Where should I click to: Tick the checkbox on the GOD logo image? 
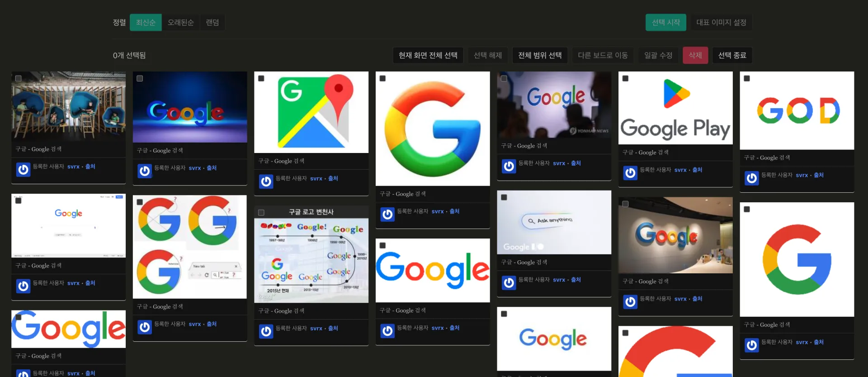747,78
